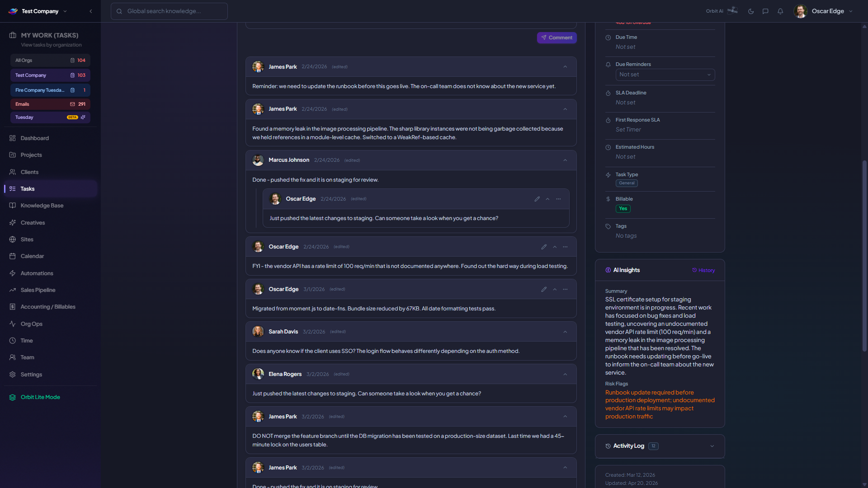Click Marcus Johnson avatar
Image resolution: width=868 pixels, height=488 pixels.
(x=258, y=160)
